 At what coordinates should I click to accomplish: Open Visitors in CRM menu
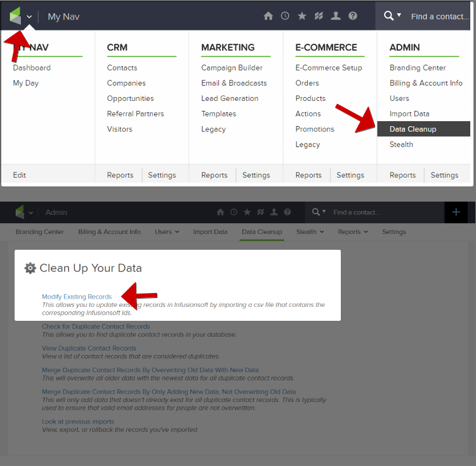tap(119, 129)
